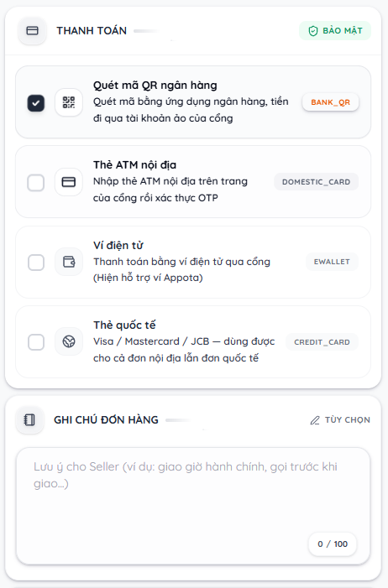Image resolution: width=388 pixels, height=588 pixels.
Task: Click the BANK_QR tag
Action: [331, 102]
